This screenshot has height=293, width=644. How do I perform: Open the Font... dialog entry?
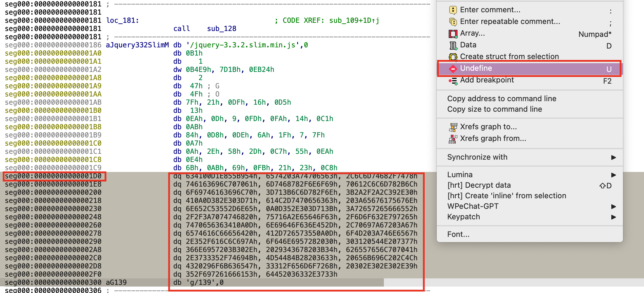[x=458, y=235]
